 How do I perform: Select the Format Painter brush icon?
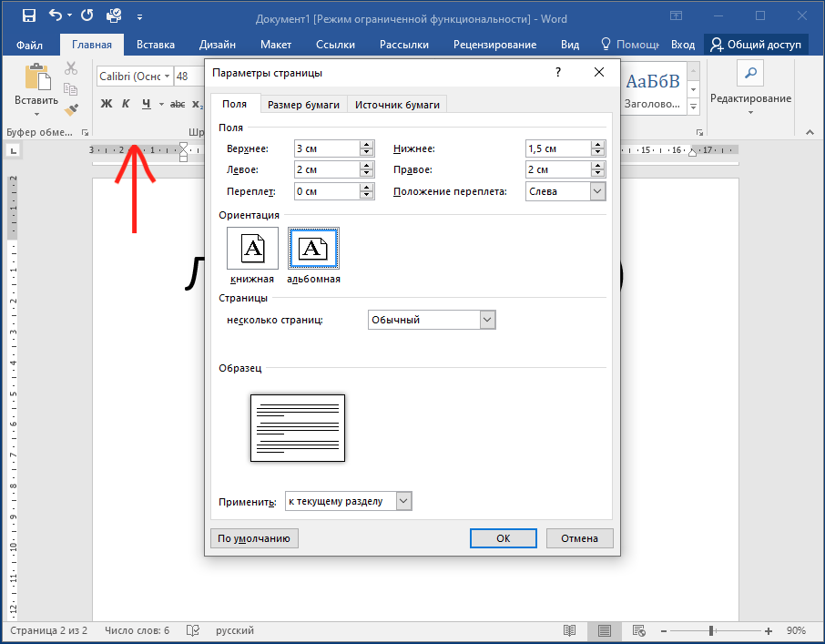pyautogui.click(x=71, y=109)
